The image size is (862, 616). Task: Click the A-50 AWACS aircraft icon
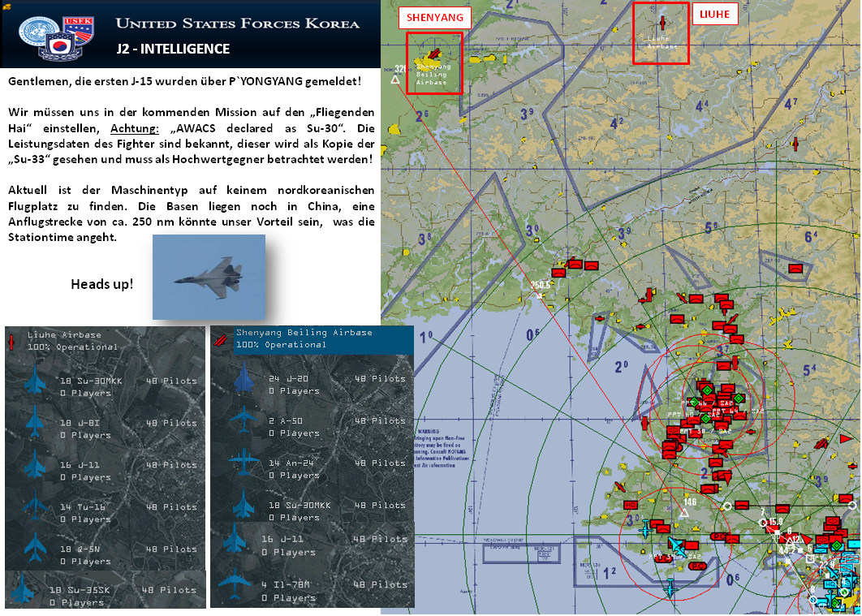pyautogui.click(x=244, y=420)
